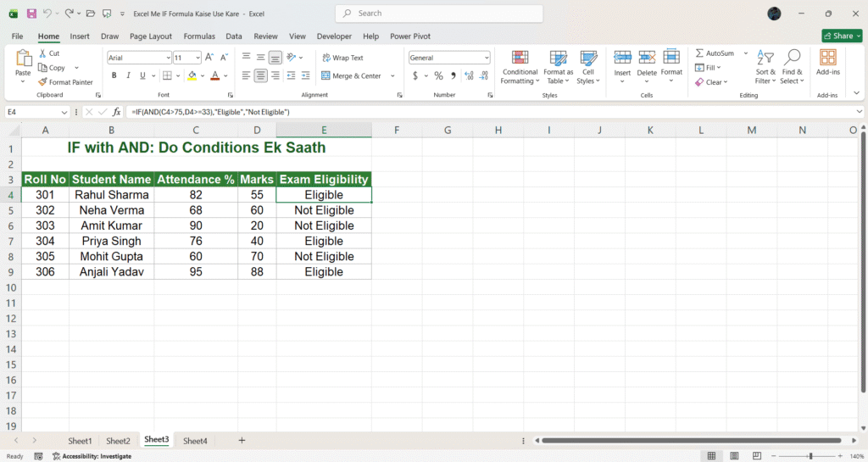
Task: Select the Format Painter brush
Action: click(42, 82)
